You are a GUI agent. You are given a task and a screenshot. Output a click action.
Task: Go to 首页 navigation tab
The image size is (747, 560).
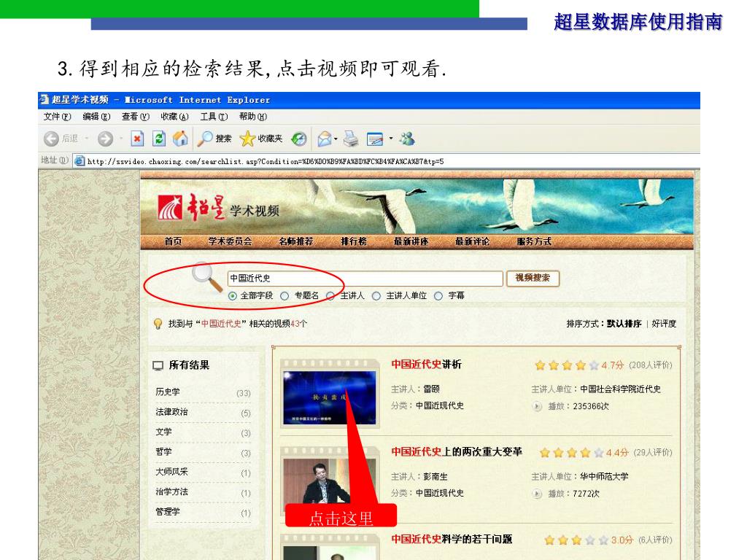coord(173,241)
